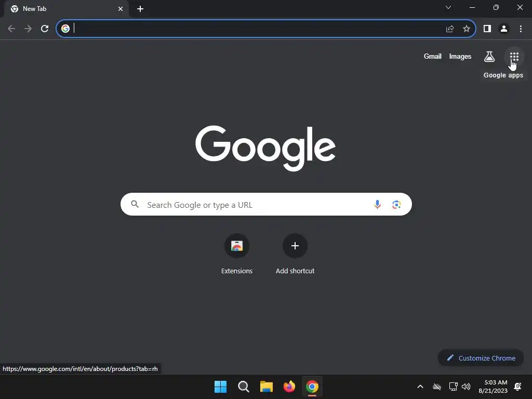
Task: Click the Google icon in the address bar
Action: tap(65, 29)
